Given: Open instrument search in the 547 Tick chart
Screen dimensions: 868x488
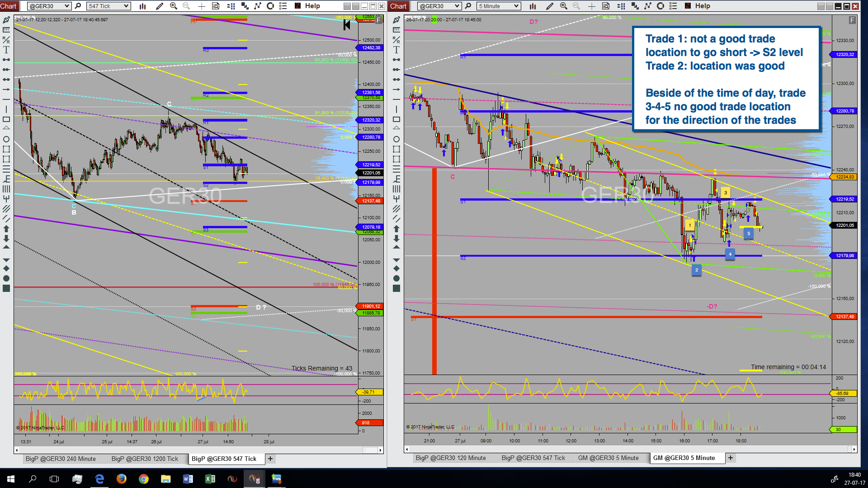Looking at the screenshot, I should pos(78,6).
